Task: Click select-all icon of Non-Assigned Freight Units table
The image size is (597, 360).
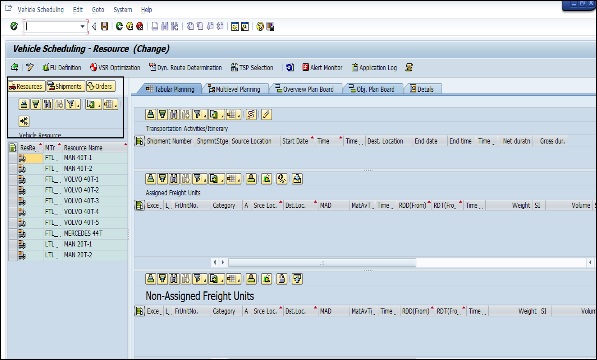Action: point(139,311)
